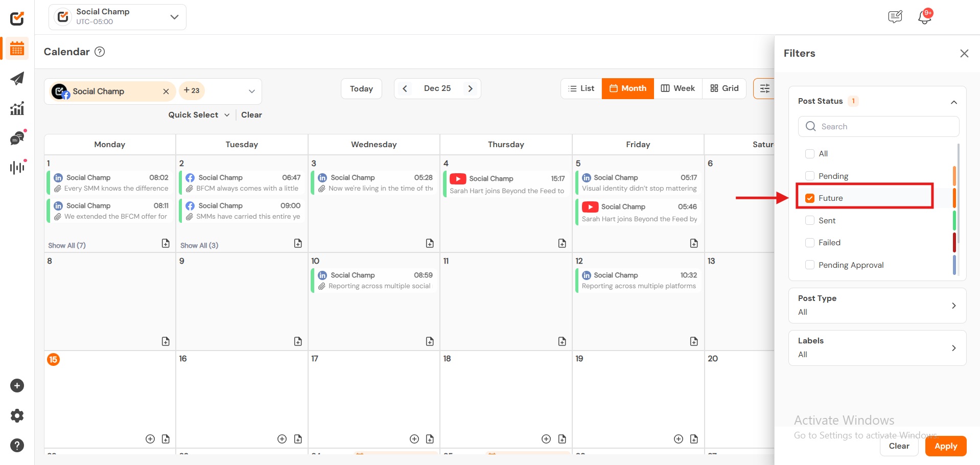
Task: Click the Apply filters button
Action: click(945, 446)
